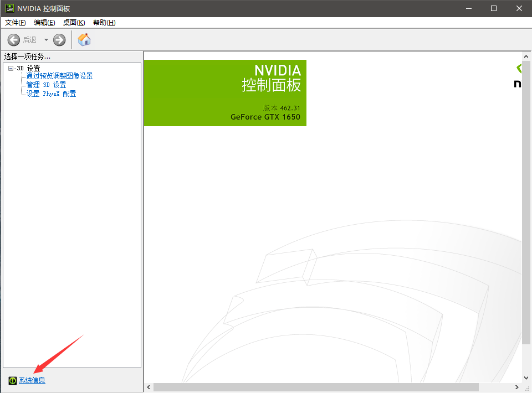Open 设置 PhysX 配置
The image size is (532, 393).
click(x=51, y=94)
